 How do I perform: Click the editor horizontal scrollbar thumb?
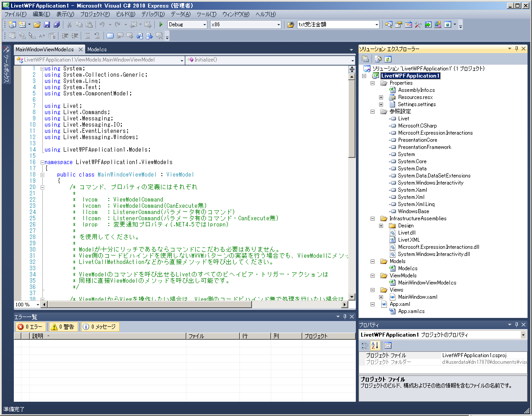click(x=150, y=305)
